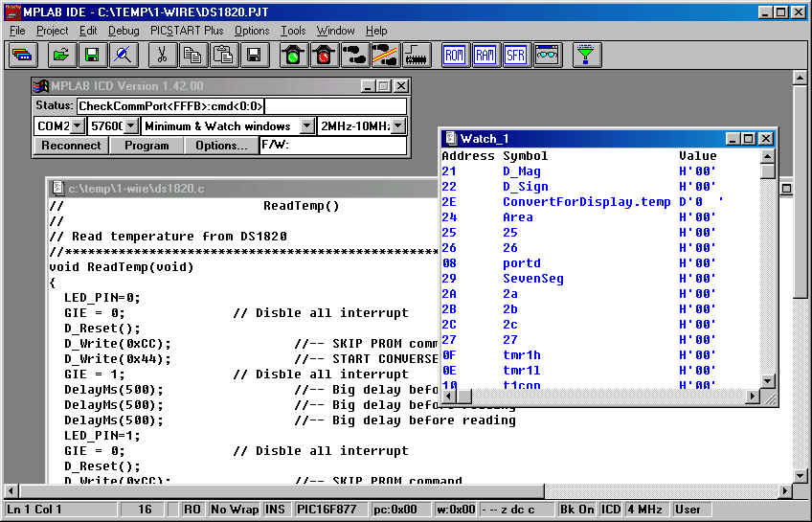Click the 'D_Write(0x44);' code line

118,359
